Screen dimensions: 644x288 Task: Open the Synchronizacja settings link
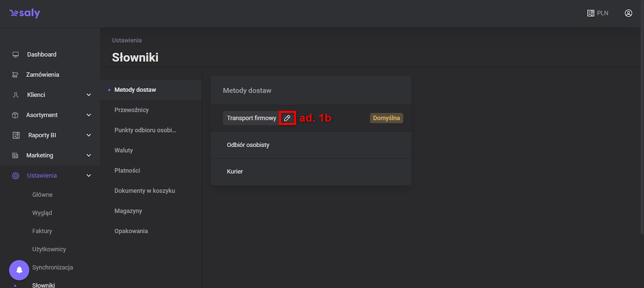[53, 267]
